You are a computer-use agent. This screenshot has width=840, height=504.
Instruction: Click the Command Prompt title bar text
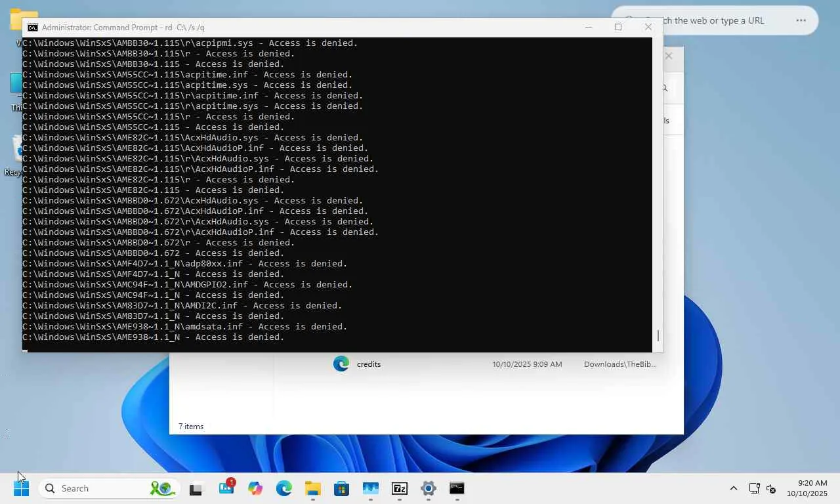pyautogui.click(x=123, y=28)
